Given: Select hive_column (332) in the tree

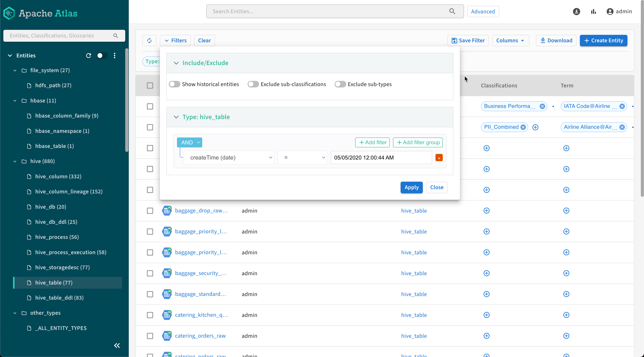Looking at the screenshot, I should 58,176.
